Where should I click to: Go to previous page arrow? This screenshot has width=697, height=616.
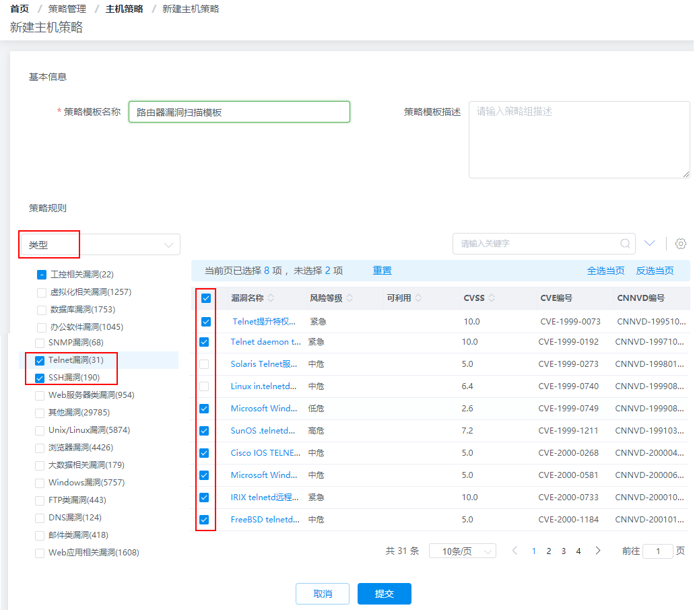515,551
